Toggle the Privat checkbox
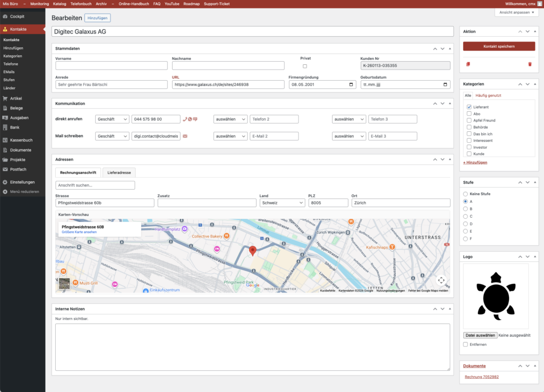544x392 pixels. pos(304,66)
